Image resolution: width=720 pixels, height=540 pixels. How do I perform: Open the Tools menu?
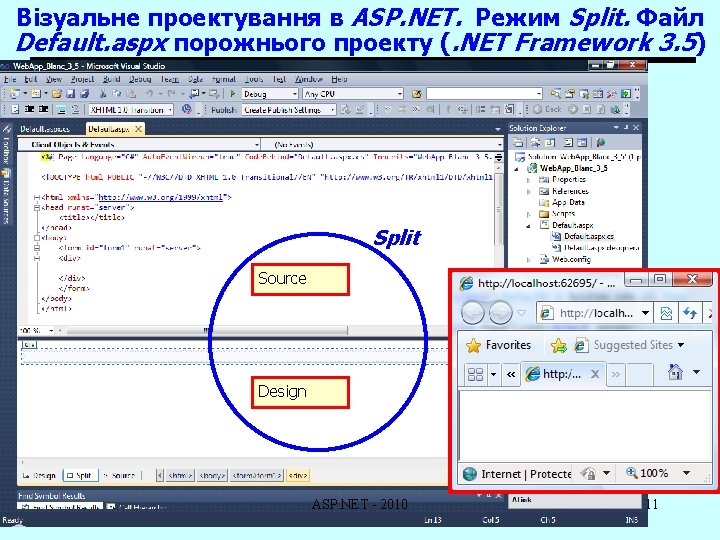click(x=253, y=79)
